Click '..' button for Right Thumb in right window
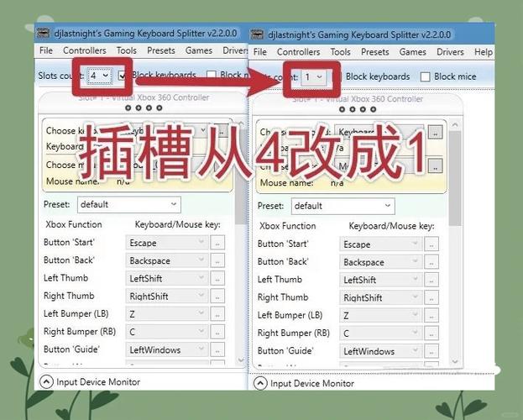 (431, 297)
